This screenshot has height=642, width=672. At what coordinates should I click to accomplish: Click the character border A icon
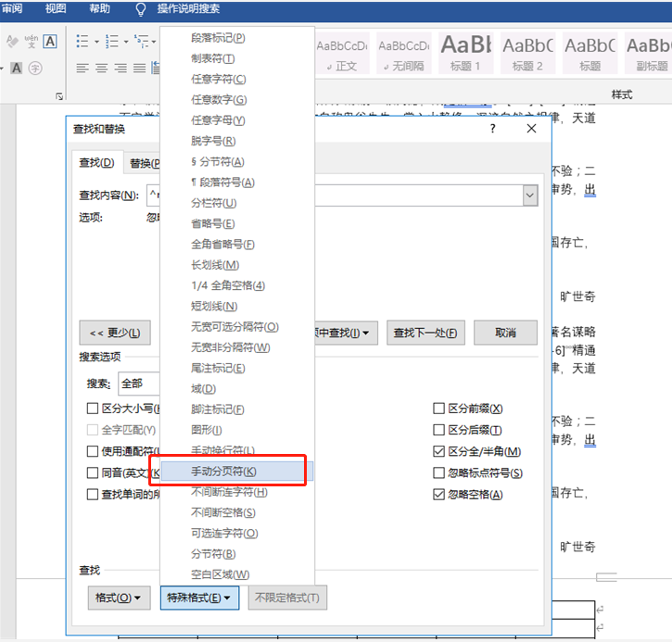point(50,42)
